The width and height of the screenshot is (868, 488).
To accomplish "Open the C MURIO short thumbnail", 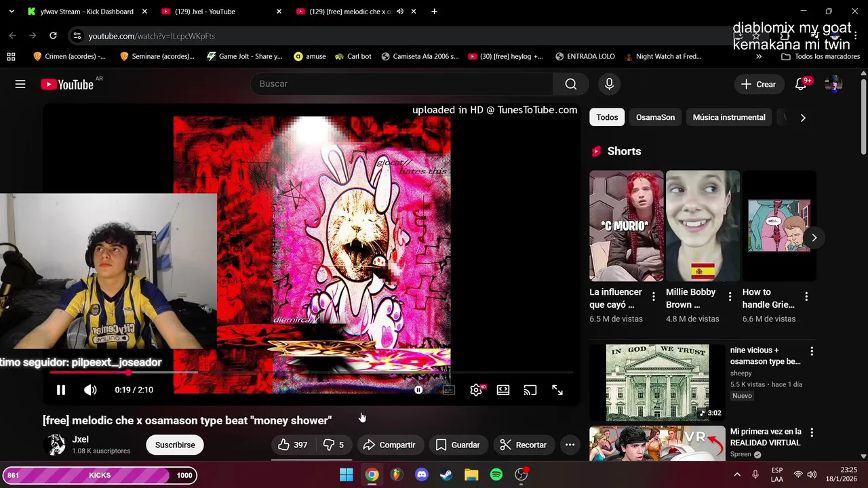I will pyautogui.click(x=627, y=226).
